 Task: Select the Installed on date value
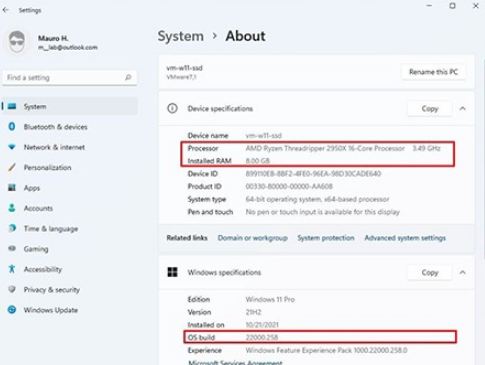tap(262, 325)
